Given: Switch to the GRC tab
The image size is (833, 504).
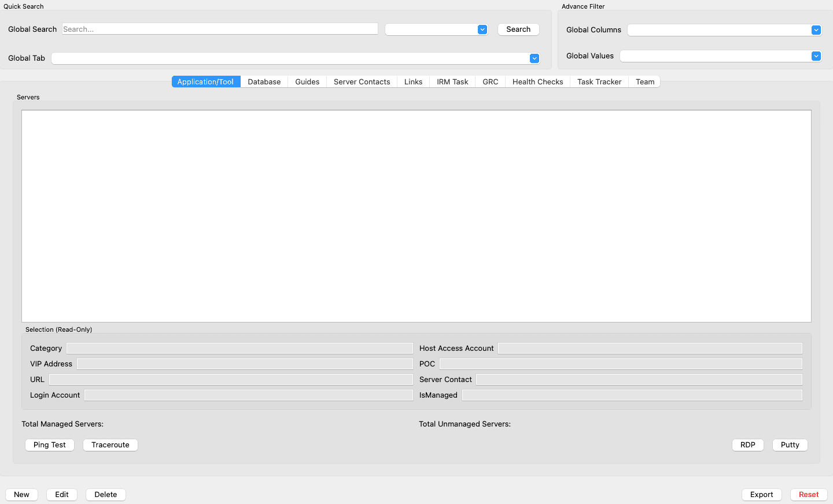Looking at the screenshot, I should [490, 82].
